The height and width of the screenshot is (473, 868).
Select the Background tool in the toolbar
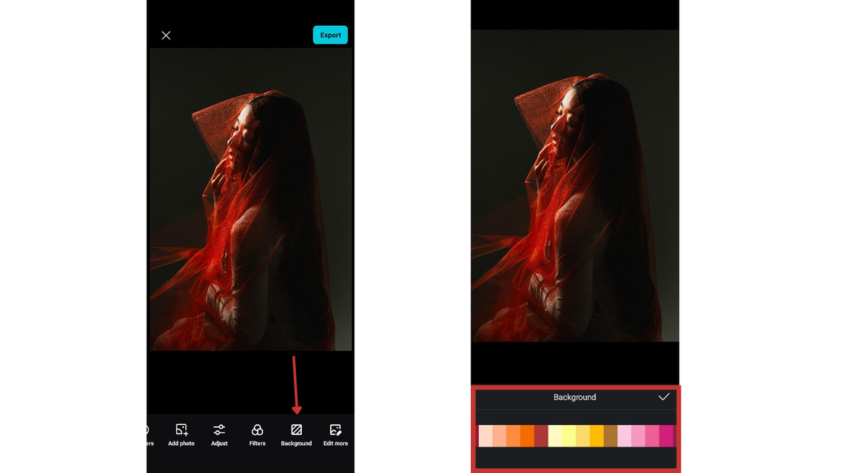[x=296, y=434]
